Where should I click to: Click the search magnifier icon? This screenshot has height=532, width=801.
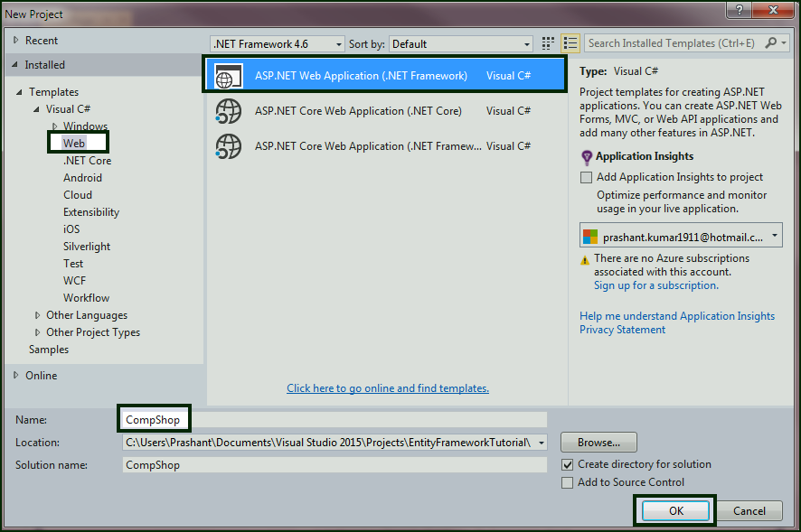click(x=770, y=42)
